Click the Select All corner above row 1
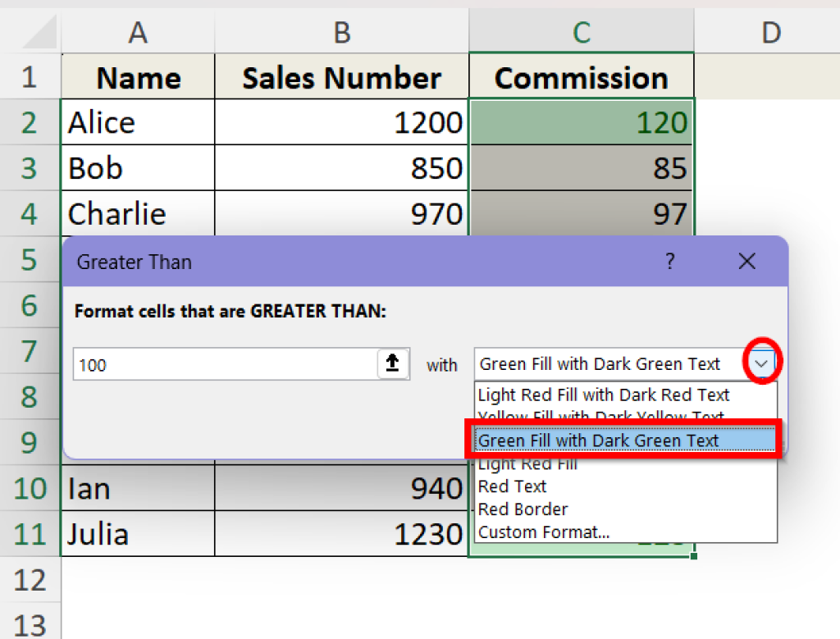This screenshot has width=840, height=639. (x=30, y=32)
